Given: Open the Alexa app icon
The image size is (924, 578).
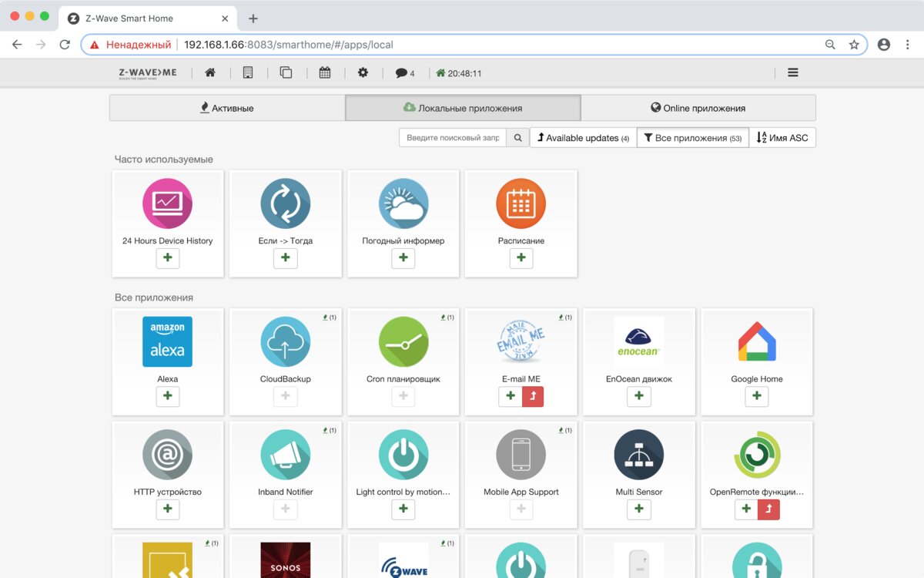Looking at the screenshot, I should (167, 341).
